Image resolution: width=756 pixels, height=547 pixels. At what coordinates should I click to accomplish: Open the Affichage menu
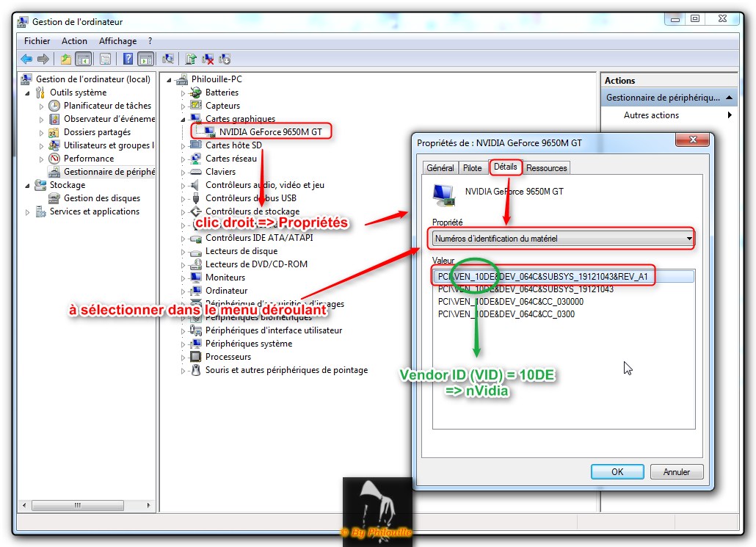[117, 41]
